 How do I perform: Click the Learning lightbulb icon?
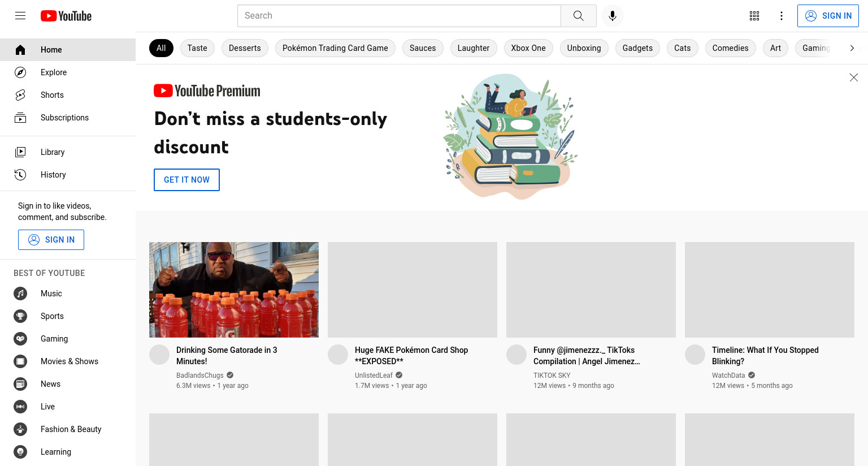coord(20,452)
